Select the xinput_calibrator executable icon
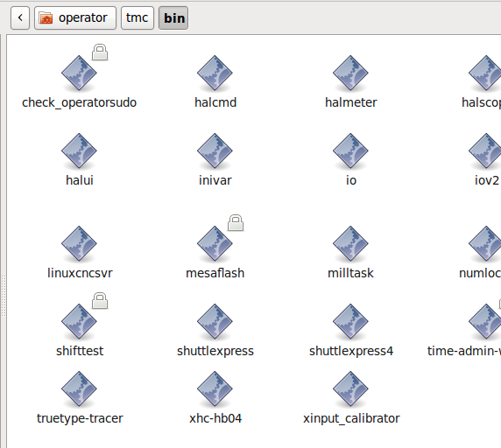Image resolution: width=501 pixels, height=448 pixels. [x=350, y=389]
